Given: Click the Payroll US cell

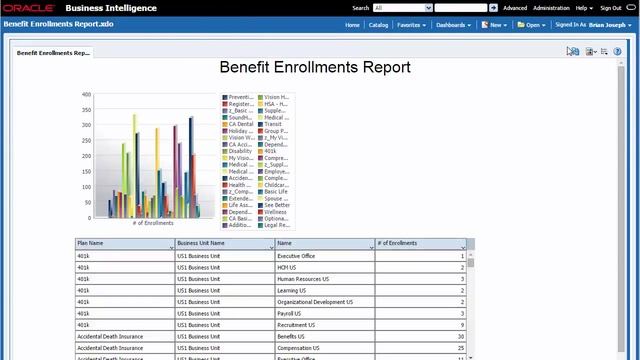Looking at the screenshot, I should point(325,313).
